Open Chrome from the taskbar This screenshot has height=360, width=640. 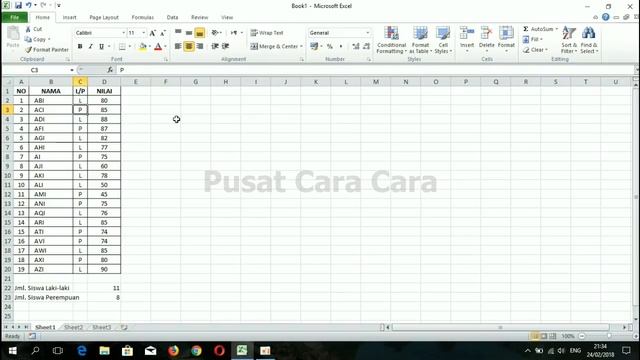click(196, 351)
